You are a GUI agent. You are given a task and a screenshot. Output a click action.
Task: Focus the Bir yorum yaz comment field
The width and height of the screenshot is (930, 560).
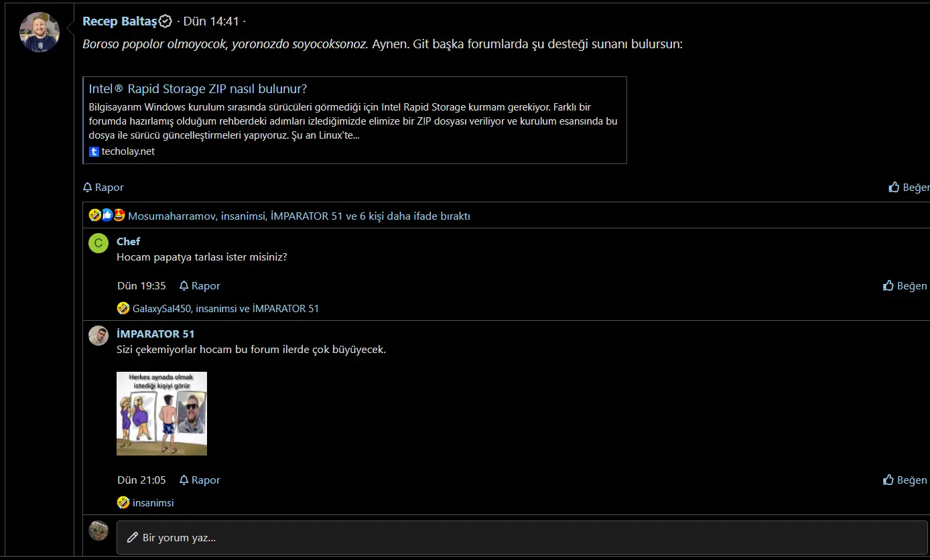522,538
